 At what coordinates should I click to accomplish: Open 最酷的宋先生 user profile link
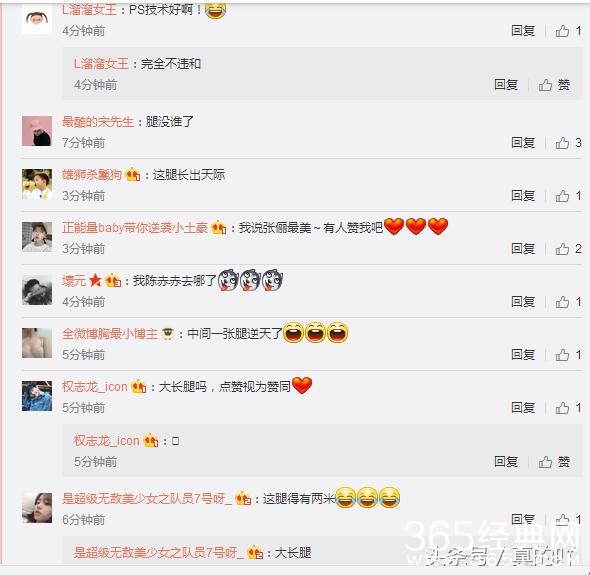tap(98, 122)
